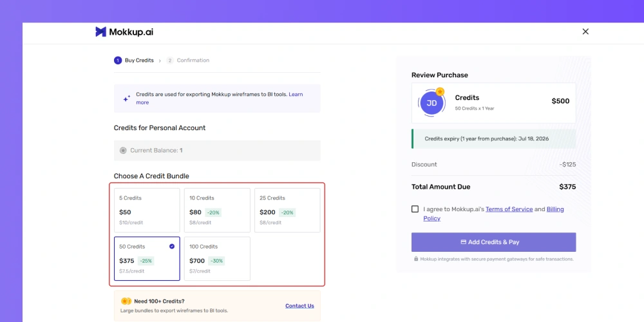Screen dimensions: 644x322
Task: Tick the agree to terms checkbox
Action: 415,209
